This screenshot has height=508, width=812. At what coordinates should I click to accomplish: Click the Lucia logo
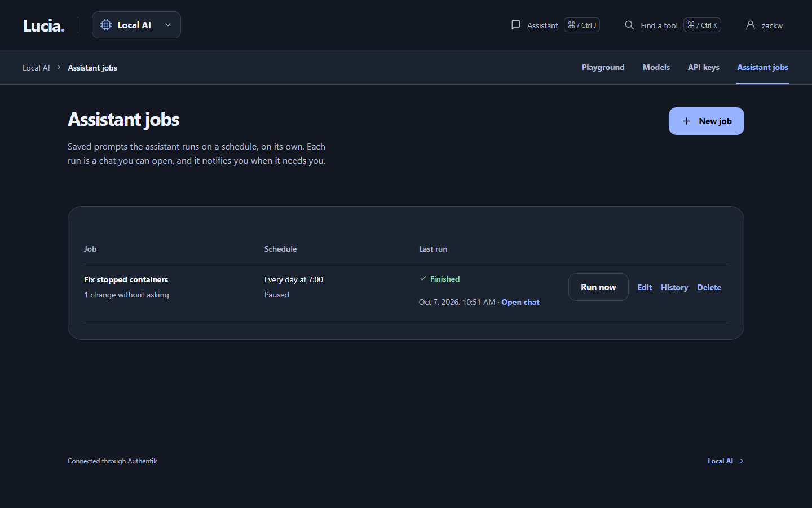coord(44,25)
